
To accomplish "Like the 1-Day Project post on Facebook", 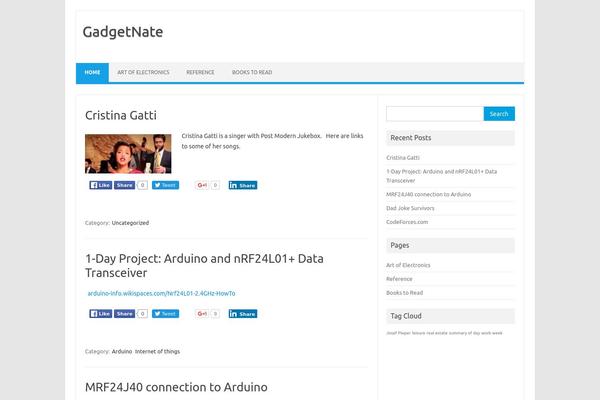I will click(100, 313).
